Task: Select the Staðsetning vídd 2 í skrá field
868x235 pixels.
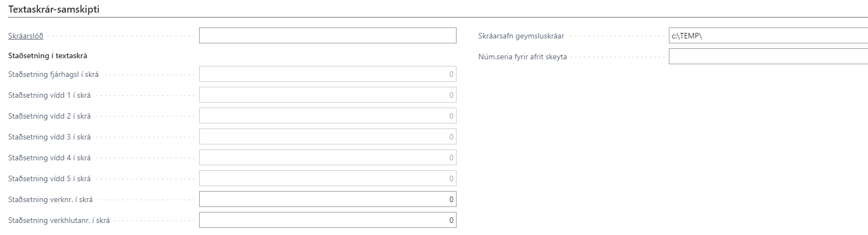Action: tap(327, 116)
